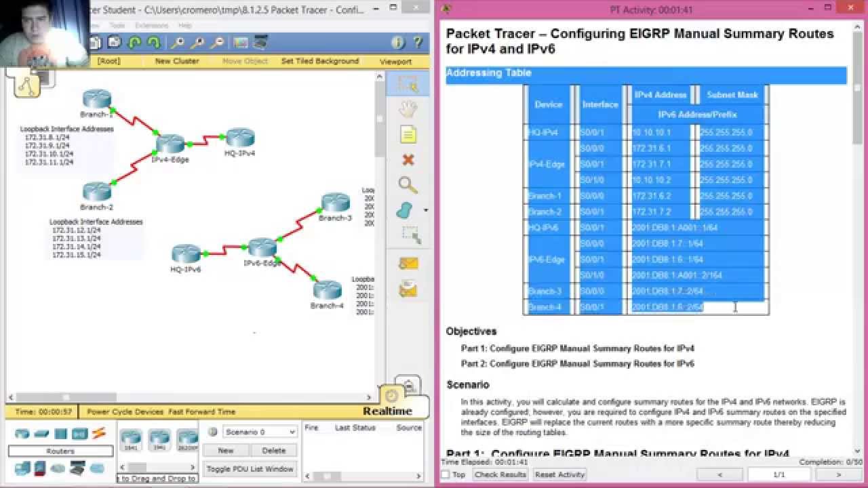This screenshot has height=488, width=868.
Task: Click the IPv4-Edge router in topology
Action: 170,144
